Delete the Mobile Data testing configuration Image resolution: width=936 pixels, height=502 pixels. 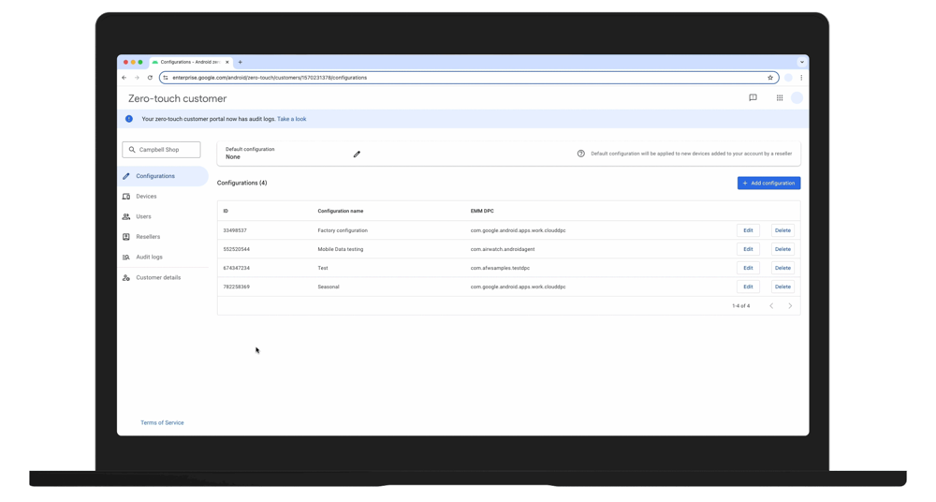783,249
